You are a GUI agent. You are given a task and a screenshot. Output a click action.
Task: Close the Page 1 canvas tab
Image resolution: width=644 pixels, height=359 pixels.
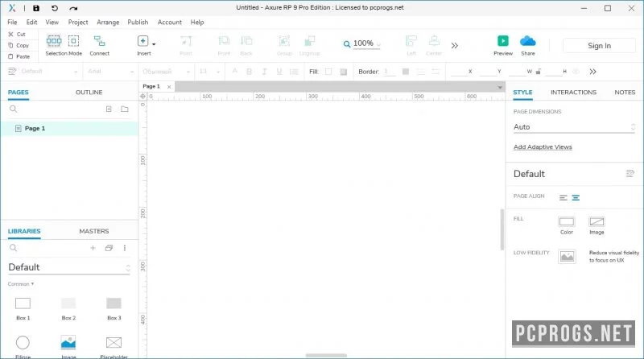[x=169, y=87]
